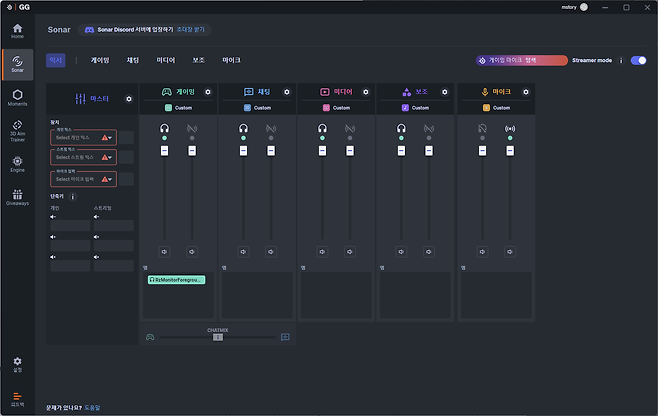Open 설정 in the sidebar bottom
658x416 pixels.
coord(17,363)
